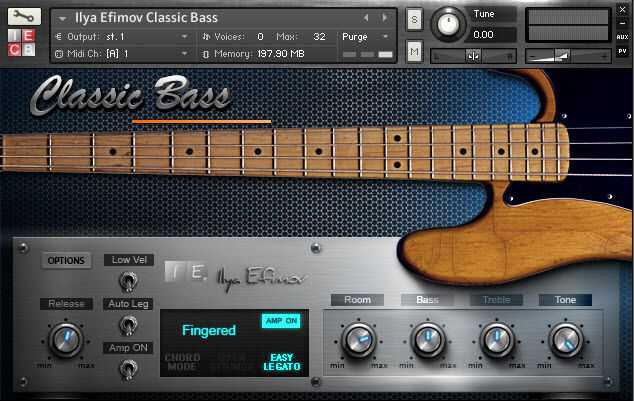Expand the instrument name dropdown arrow
This screenshot has height=401, width=634.
(x=62, y=18)
